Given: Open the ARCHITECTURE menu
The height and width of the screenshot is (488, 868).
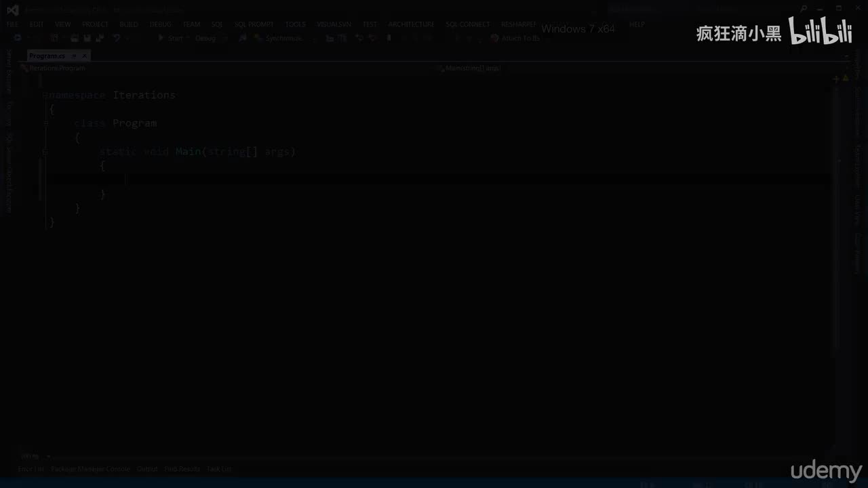Looking at the screenshot, I should click(x=412, y=24).
